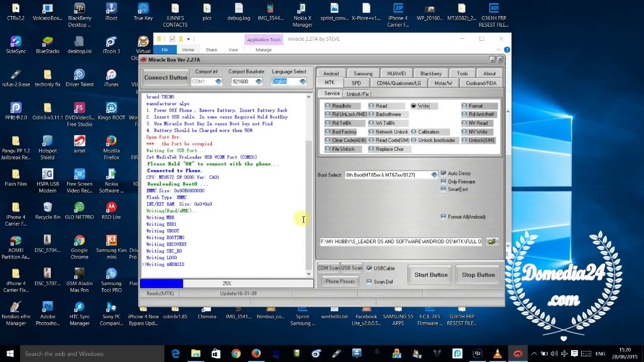Open the Mozilla Firefox desktop shortcut

[111, 148]
